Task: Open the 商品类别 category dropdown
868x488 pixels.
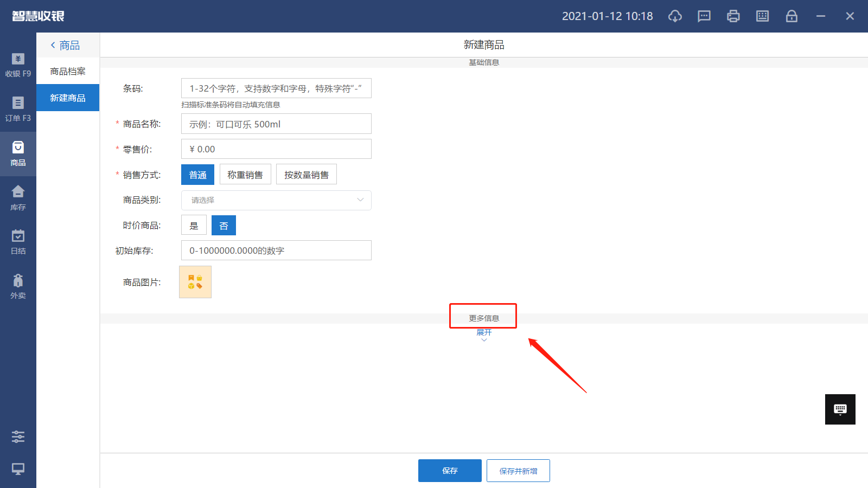Action: pos(276,200)
